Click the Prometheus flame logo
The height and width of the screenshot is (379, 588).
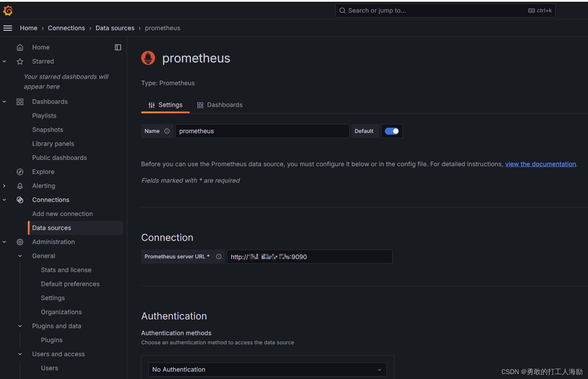(x=148, y=58)
